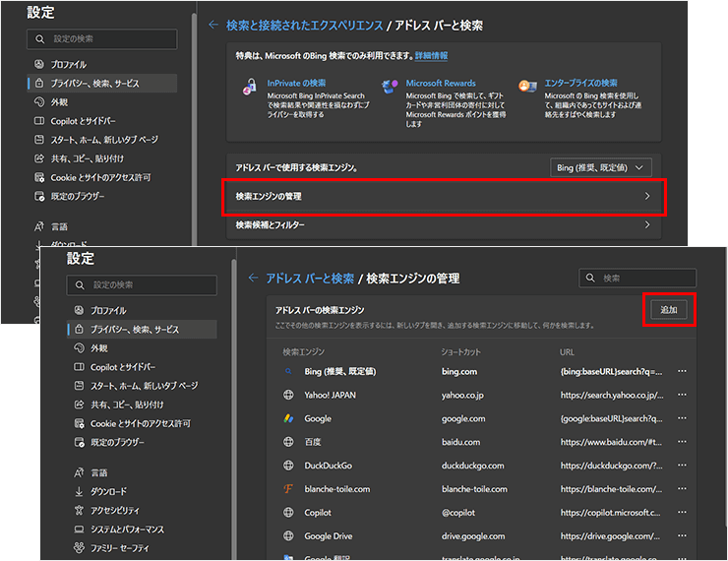Open more options for 百度 row
Screen dimensions: 728x561
(682, 442)
